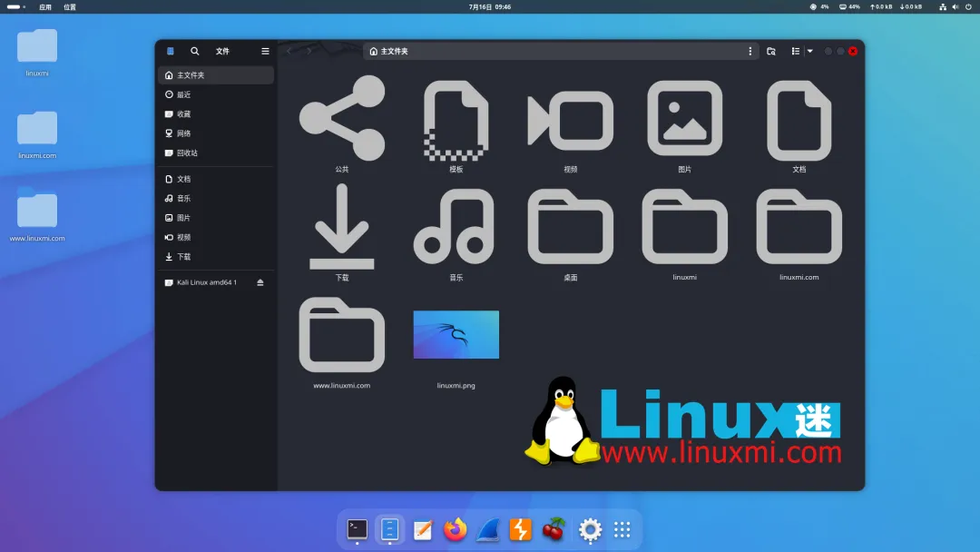The height and width of the screenshot is (552, 980).
Task: Open the 下载 downloads folder in main pane
Action: [x=342, y=226]
